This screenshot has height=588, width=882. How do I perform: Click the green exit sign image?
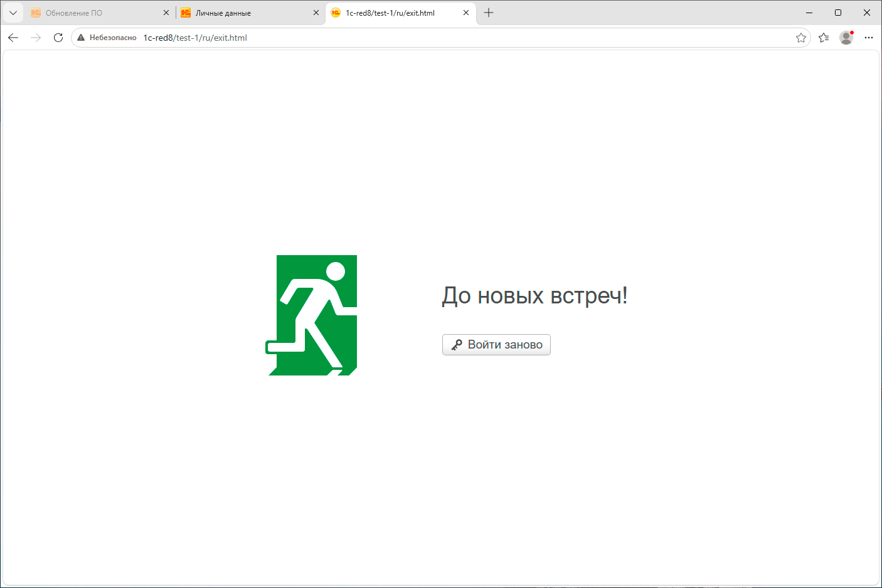tap(311, 315)
